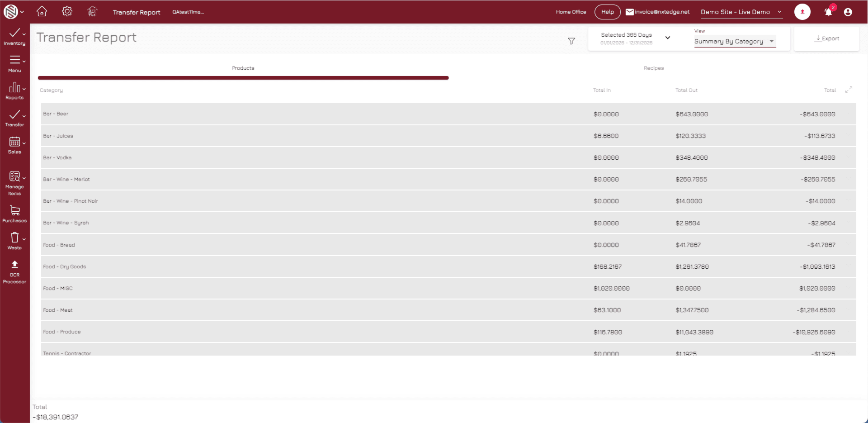
Task: Click the Help button
Action: click(608, 12)
